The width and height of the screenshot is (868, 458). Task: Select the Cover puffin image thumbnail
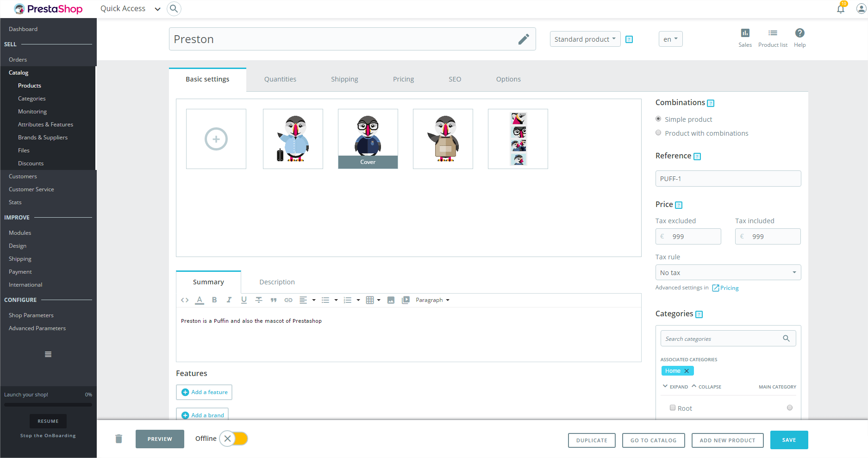(x=368, y=139)
